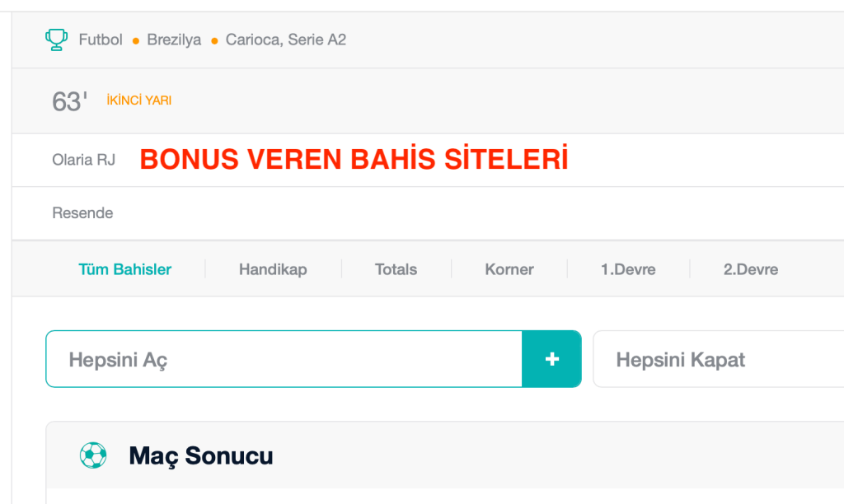Screen dimensions: 844x504
Task: Go to the Brezilya breadcrumb link
Action: [174, 40]
